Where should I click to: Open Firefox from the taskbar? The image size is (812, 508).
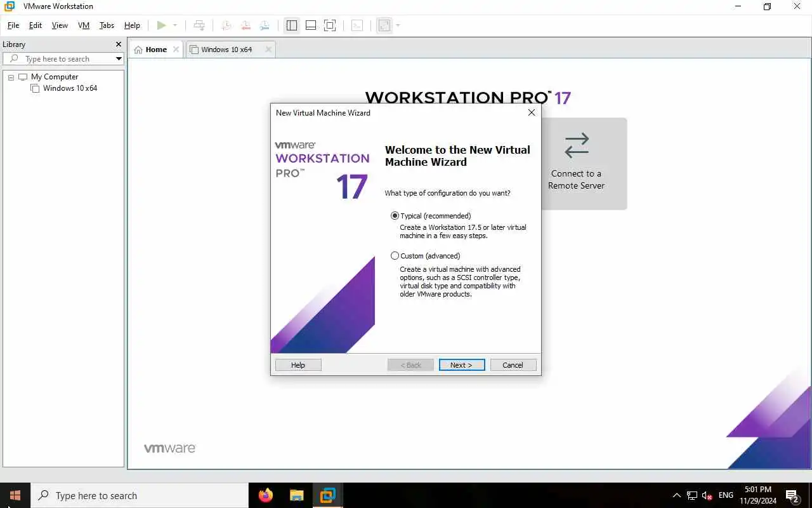pos(266,495)
